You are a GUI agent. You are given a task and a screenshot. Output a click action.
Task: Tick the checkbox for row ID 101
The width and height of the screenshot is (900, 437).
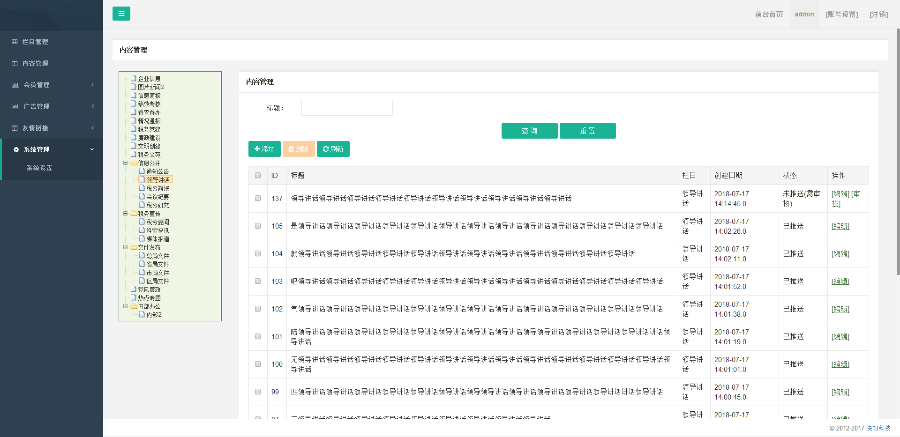point(258,337)
